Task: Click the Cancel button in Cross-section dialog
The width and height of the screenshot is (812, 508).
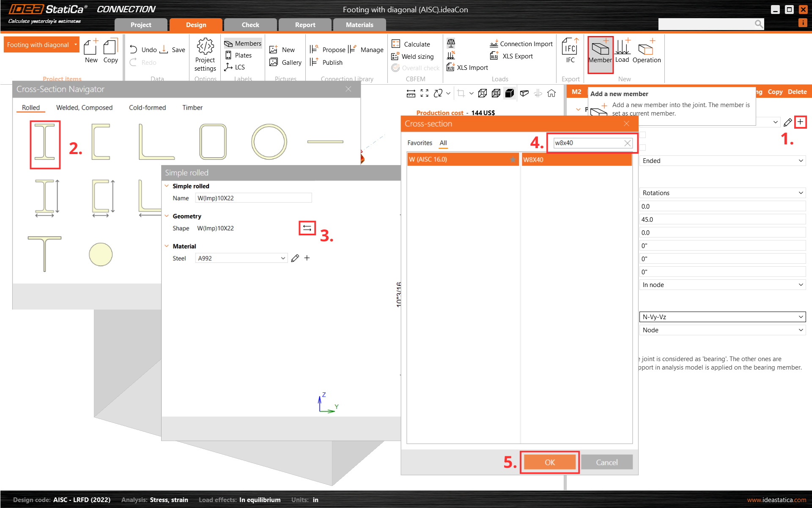Action: point(606,462)
